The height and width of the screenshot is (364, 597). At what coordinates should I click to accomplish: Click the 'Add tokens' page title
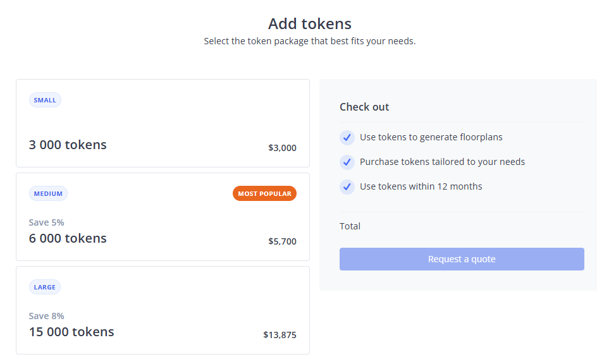(309, 24)
